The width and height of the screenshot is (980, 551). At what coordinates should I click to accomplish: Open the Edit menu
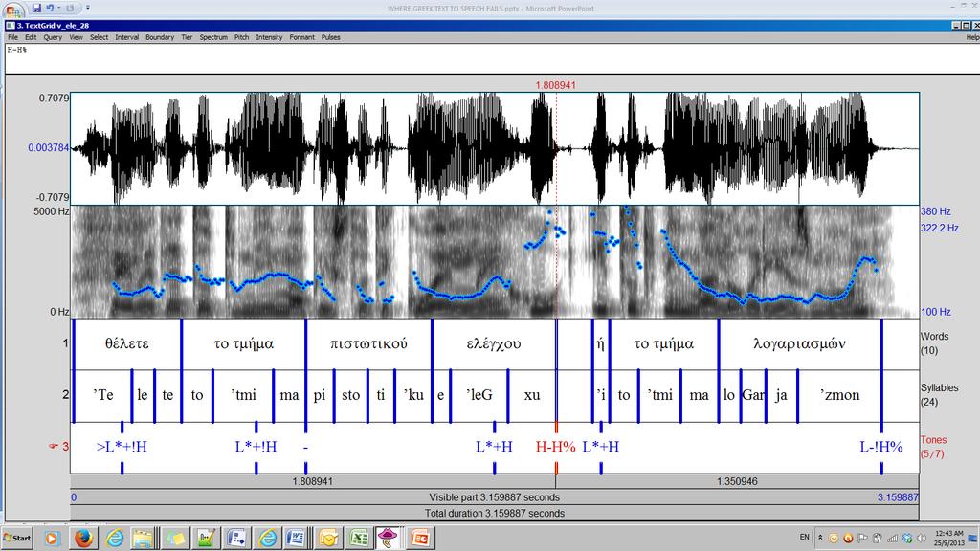tap(31, 37)
